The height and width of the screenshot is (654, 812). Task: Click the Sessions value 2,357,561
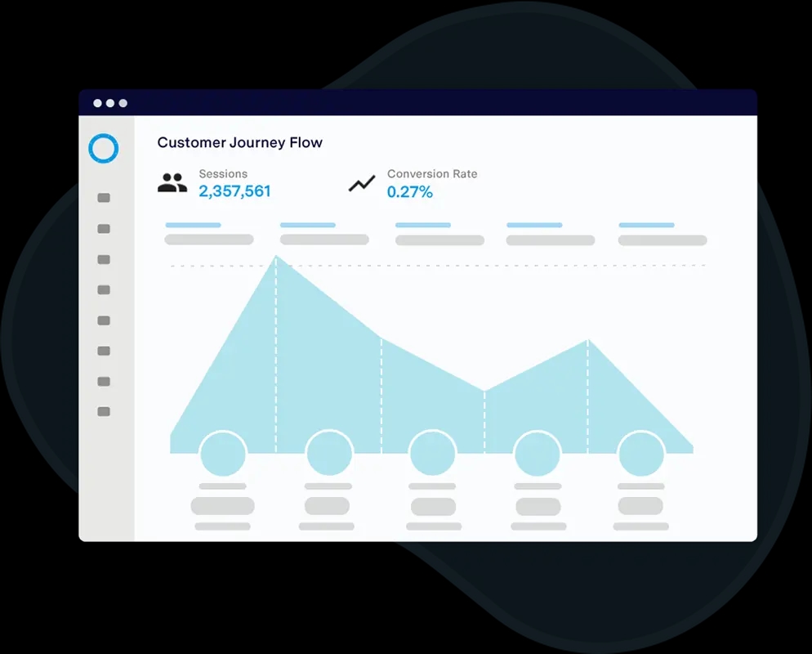pos(234,192)
